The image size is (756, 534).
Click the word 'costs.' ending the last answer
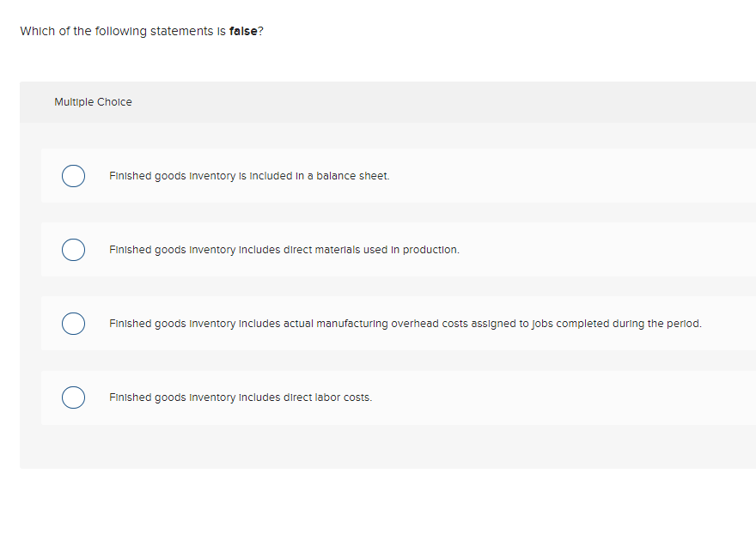point(357,397)
